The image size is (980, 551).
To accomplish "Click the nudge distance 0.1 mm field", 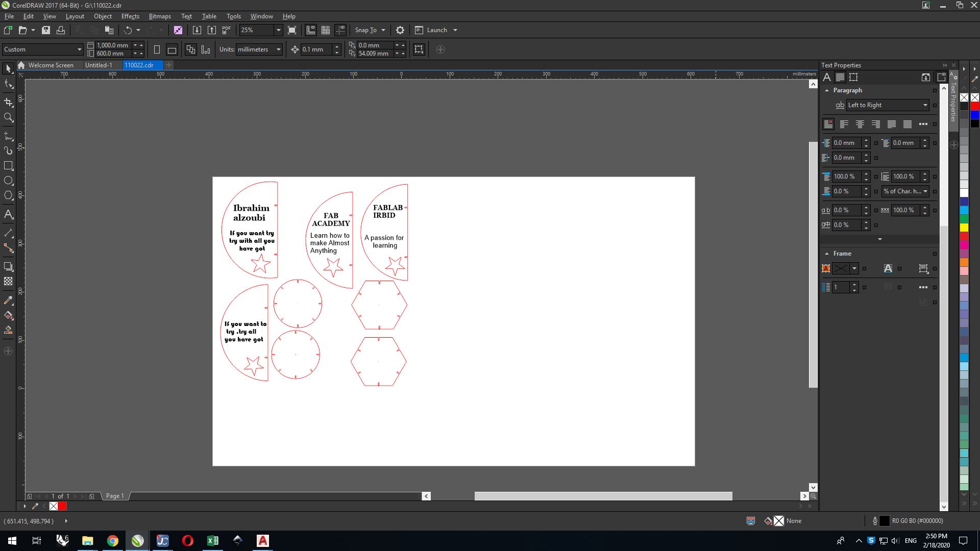I will point(316,49).
